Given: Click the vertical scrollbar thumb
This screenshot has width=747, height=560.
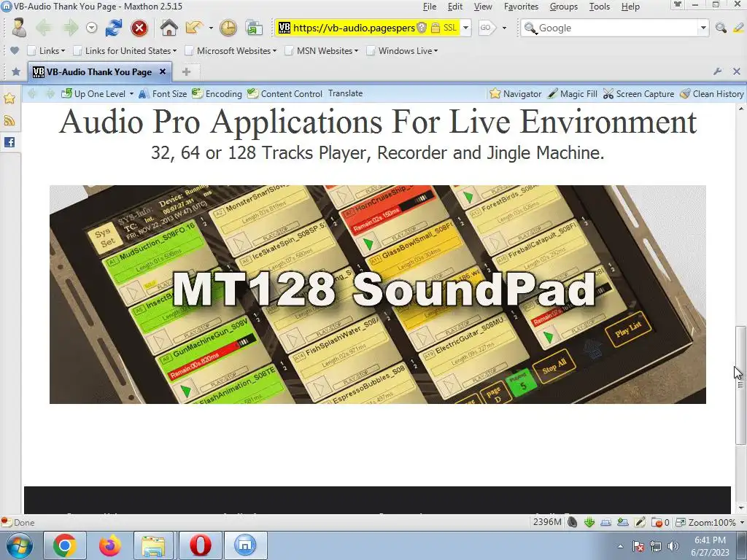Looking at the screenshot, I should [740, 385].
